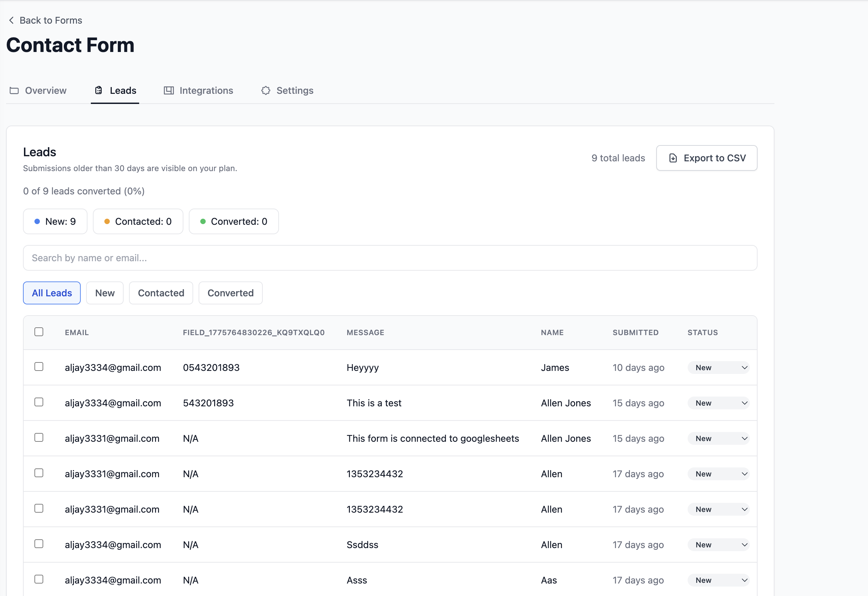Focus the search by name or email field

[x=390, y=258]
